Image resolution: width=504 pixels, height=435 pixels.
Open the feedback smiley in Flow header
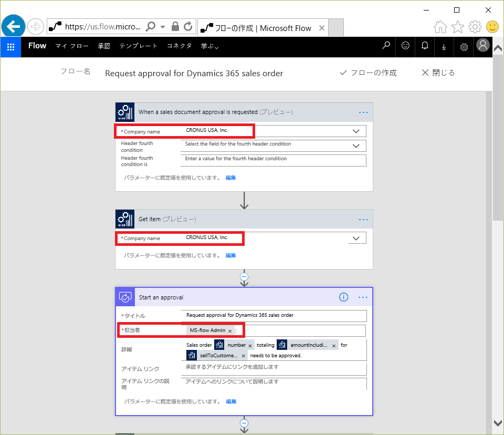pyautogui.click(x=405, y=46)
